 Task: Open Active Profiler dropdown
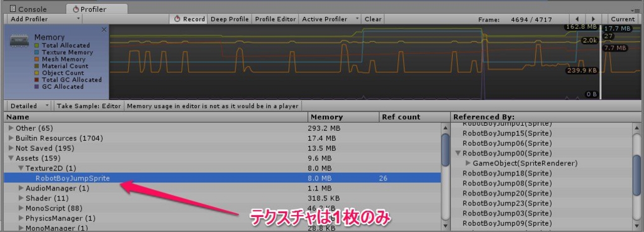pos(331,19)
